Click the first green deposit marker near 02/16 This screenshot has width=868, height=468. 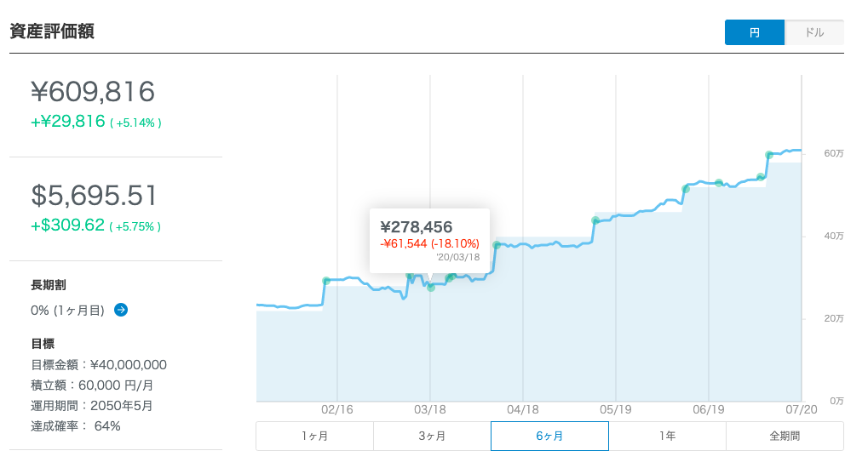coord(326,281)
